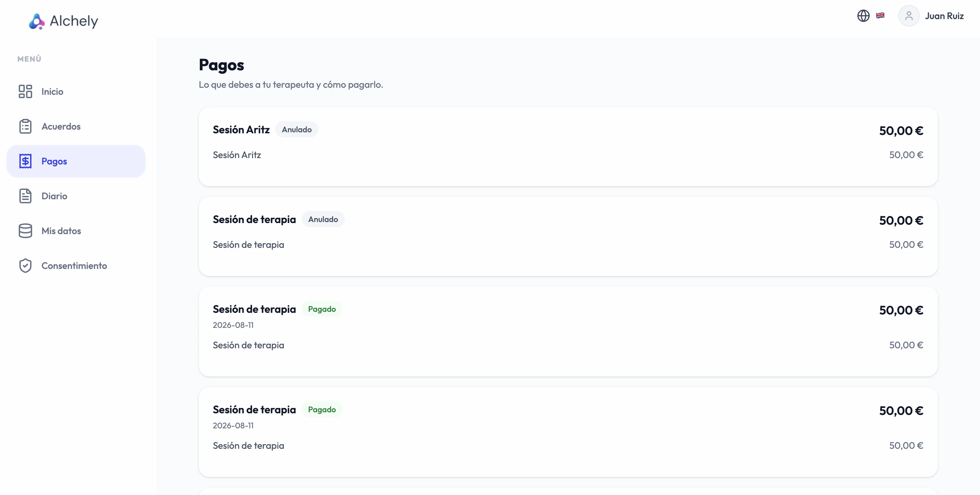Click the 'Lo que debes a tu terapeuta' subtitle
Screen dimensions: 980x495
(x=291, y=84)
